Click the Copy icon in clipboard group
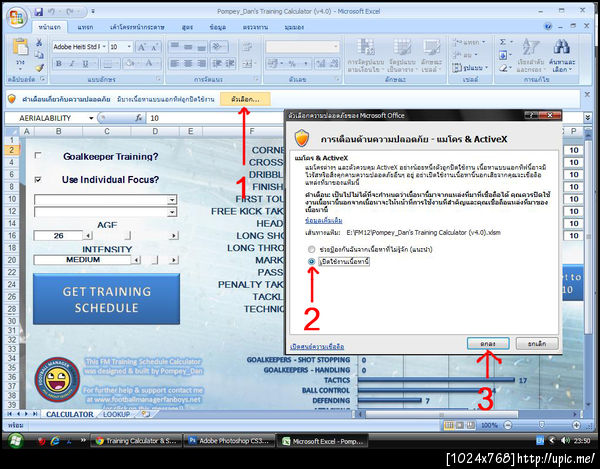Image resolution: width=600 pixels, height=469 pixels. (39, 55)
